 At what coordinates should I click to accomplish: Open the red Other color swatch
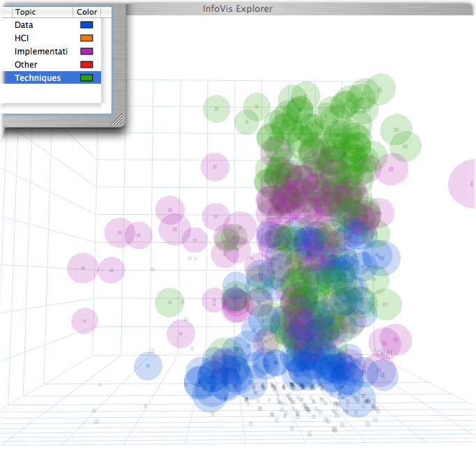click(86, 64)
